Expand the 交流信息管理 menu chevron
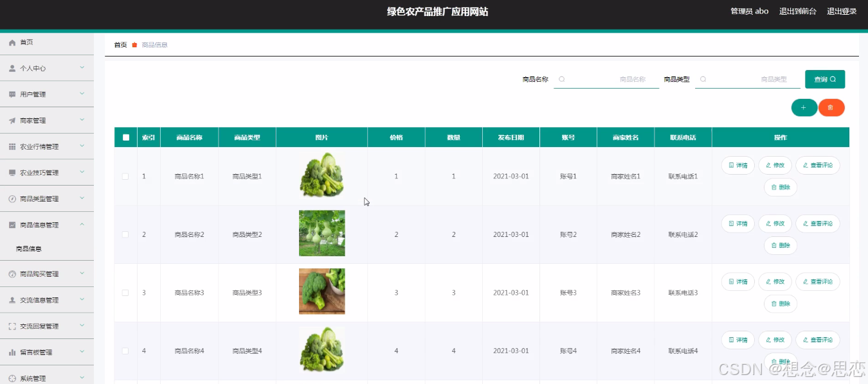868x384 pixels. point(82,299)
